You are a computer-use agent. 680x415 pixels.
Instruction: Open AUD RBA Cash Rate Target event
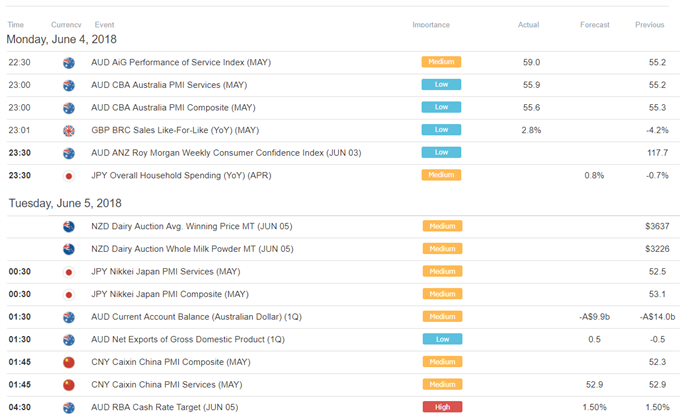164,407
